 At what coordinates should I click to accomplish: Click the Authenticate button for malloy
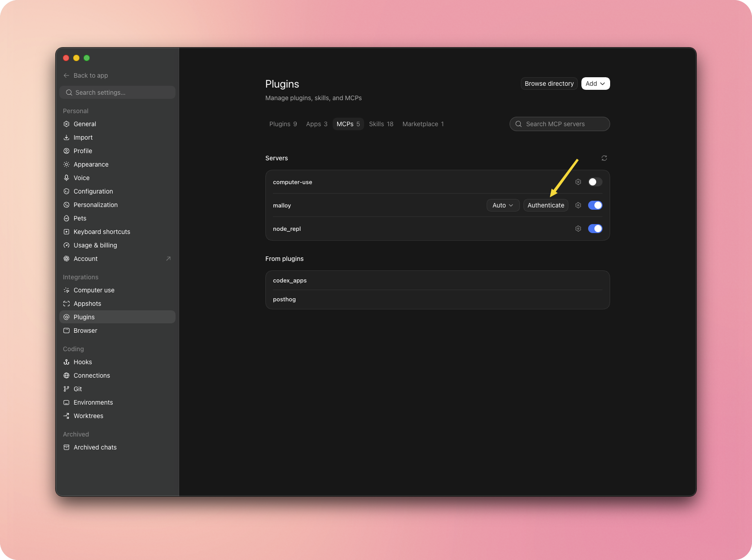point(546,205)
